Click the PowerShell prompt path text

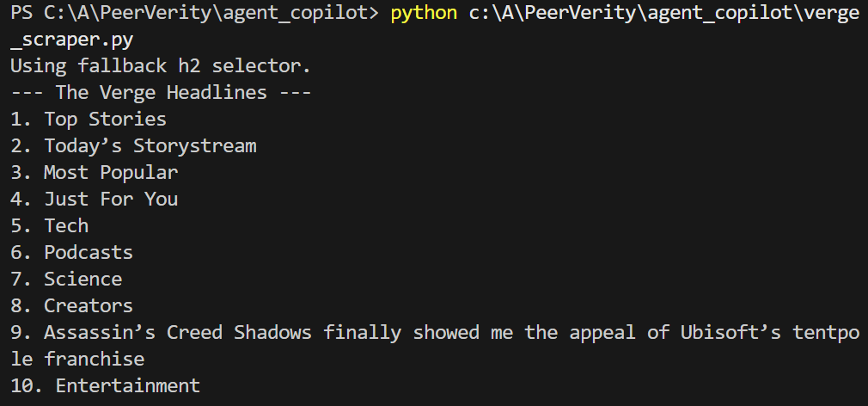click(195, 13)
